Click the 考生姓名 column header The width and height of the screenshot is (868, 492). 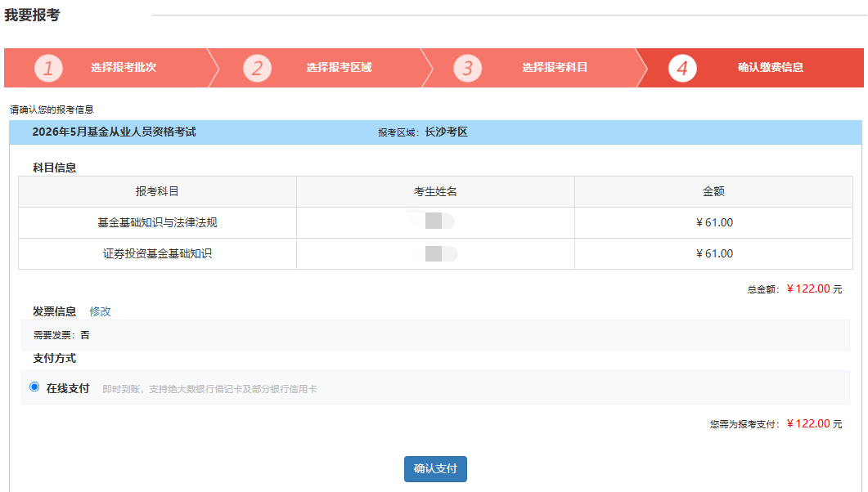point(435,192)
